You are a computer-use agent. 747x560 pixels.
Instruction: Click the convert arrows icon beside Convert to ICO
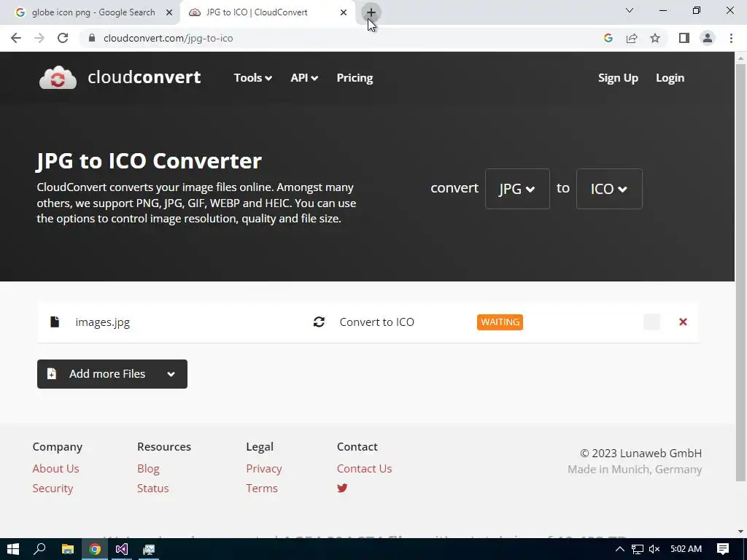320,322
